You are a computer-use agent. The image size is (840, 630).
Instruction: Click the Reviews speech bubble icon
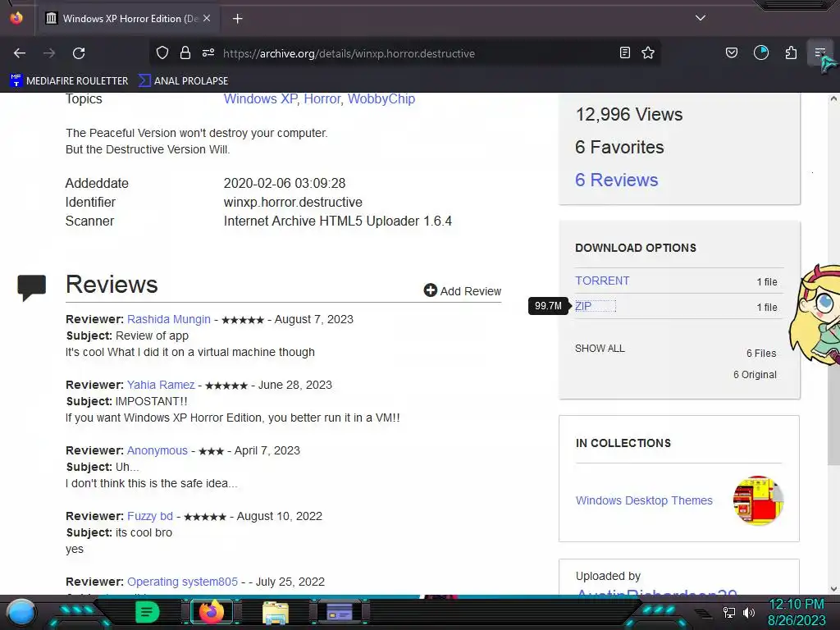coord(32,288)
